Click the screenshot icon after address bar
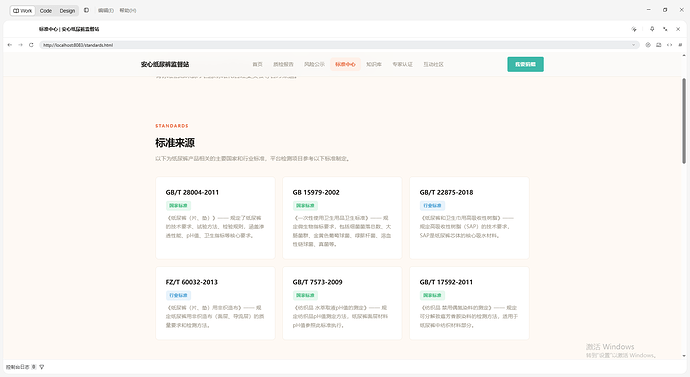Screen dimensions: 690x377 point(659,45)
